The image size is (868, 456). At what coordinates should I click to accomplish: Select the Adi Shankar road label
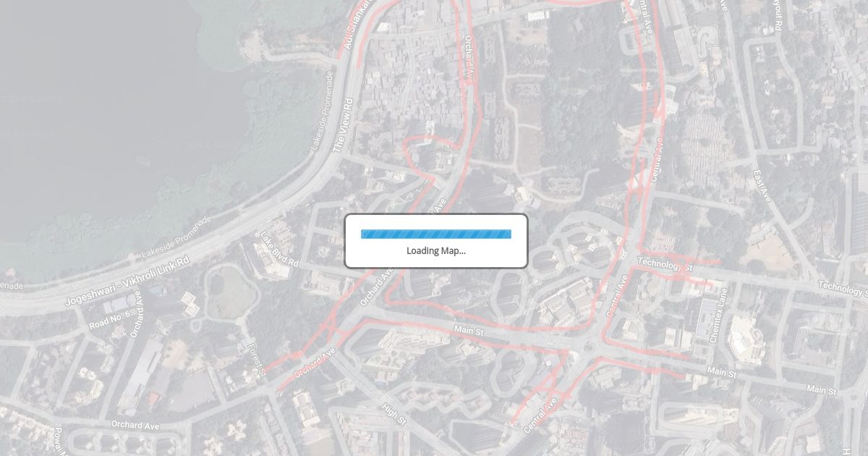point(357,25)
